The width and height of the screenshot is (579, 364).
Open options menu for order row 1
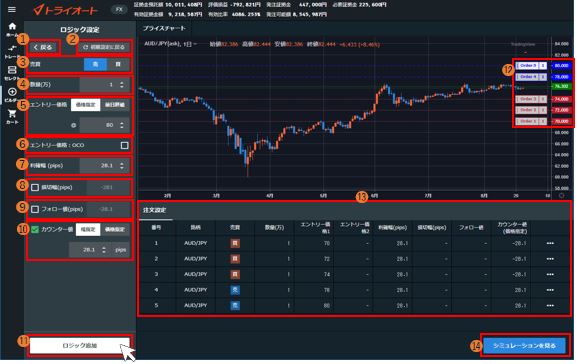point(550,243)
